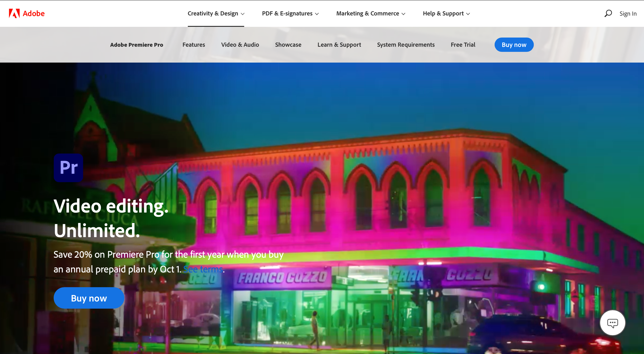Expand Creativity & Design menu

(x=216, y=13)
